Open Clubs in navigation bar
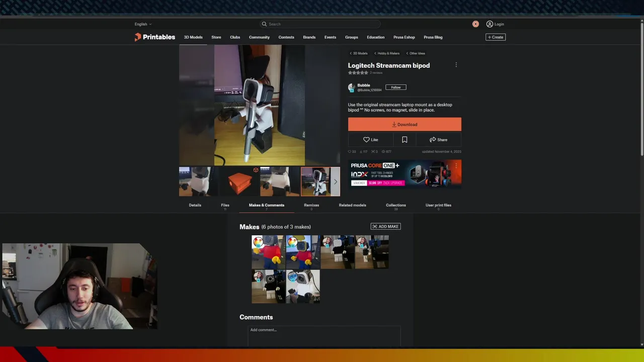 235,37
